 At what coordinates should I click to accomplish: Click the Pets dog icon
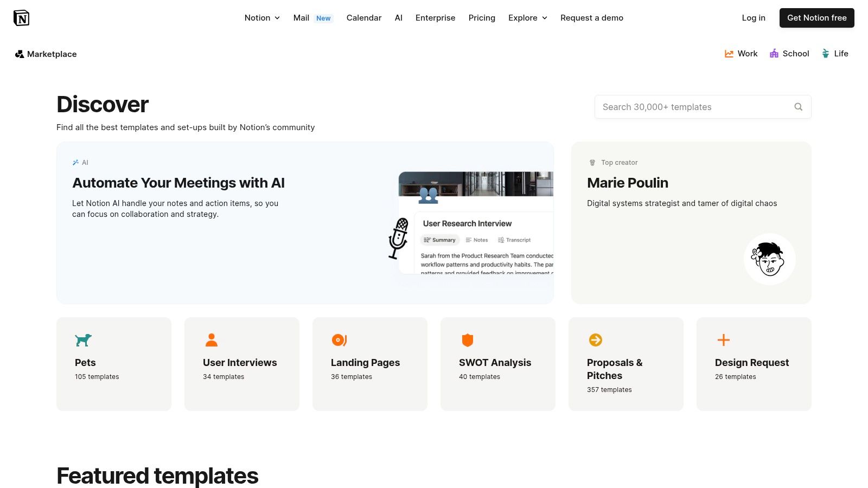click(84, 340)
